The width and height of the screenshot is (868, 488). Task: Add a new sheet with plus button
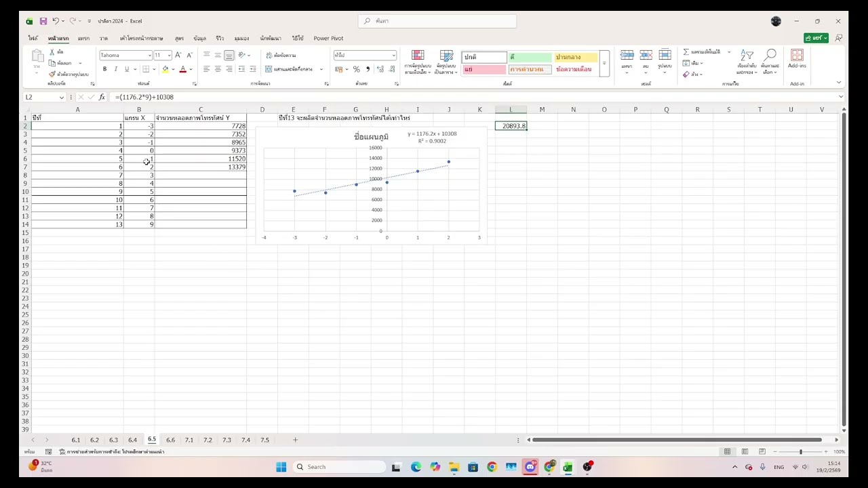pyautogui.click(x=295, y=440)
